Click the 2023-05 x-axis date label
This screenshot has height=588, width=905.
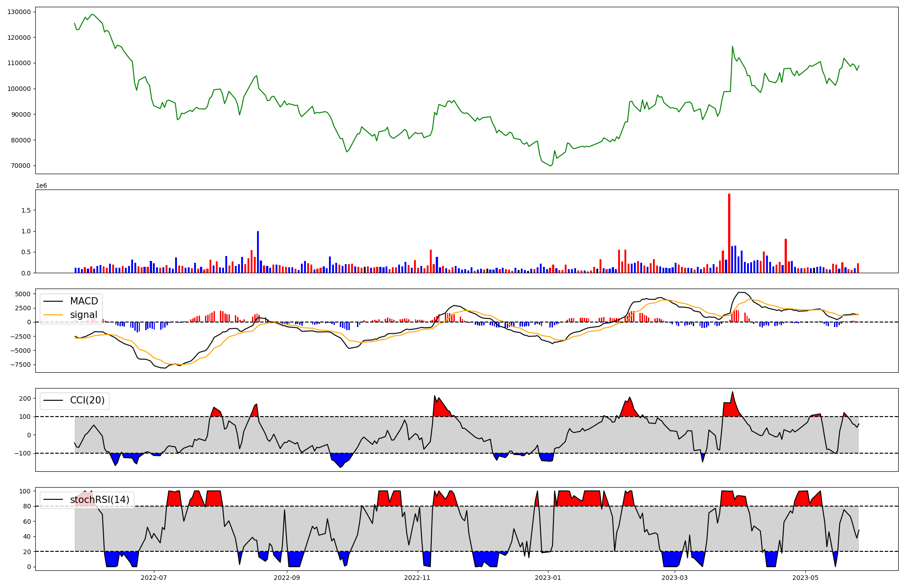[805, 578]
